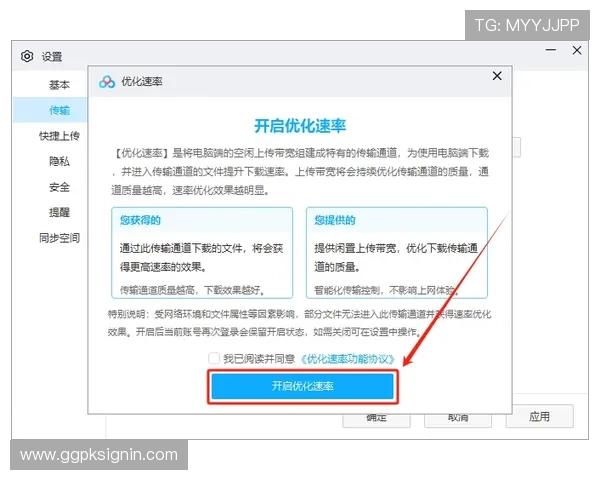Select the 基本 settings tab

coord(59,85)
